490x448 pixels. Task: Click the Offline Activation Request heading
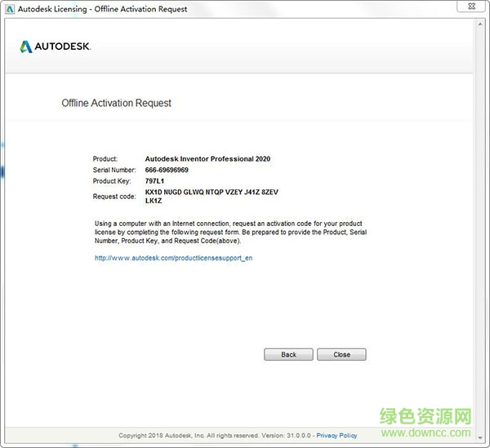116,104
